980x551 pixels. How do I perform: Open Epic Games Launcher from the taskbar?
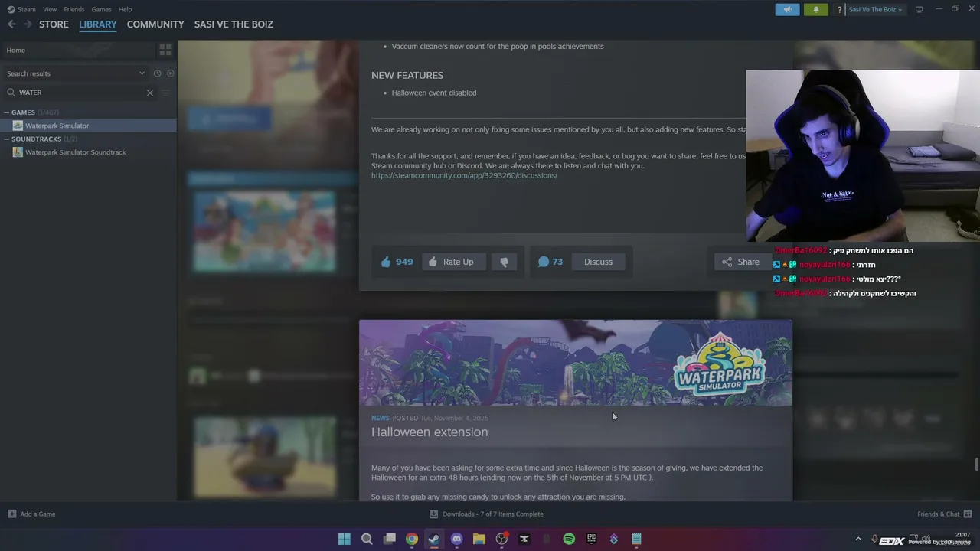pos(591,539)
